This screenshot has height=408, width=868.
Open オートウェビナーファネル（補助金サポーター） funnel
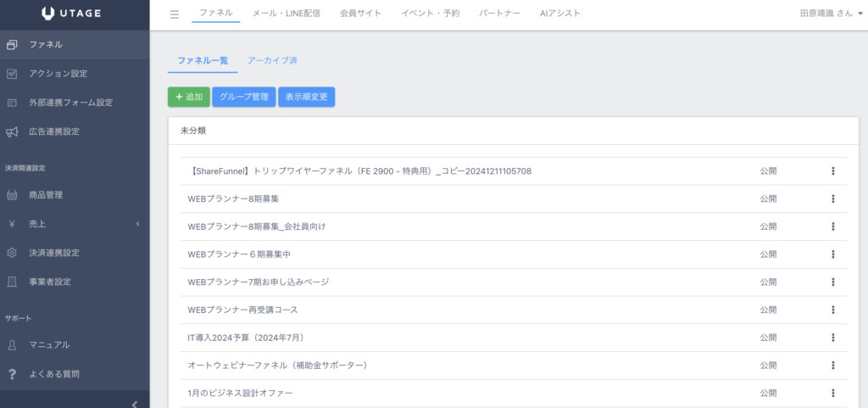[x=278, y=366]
